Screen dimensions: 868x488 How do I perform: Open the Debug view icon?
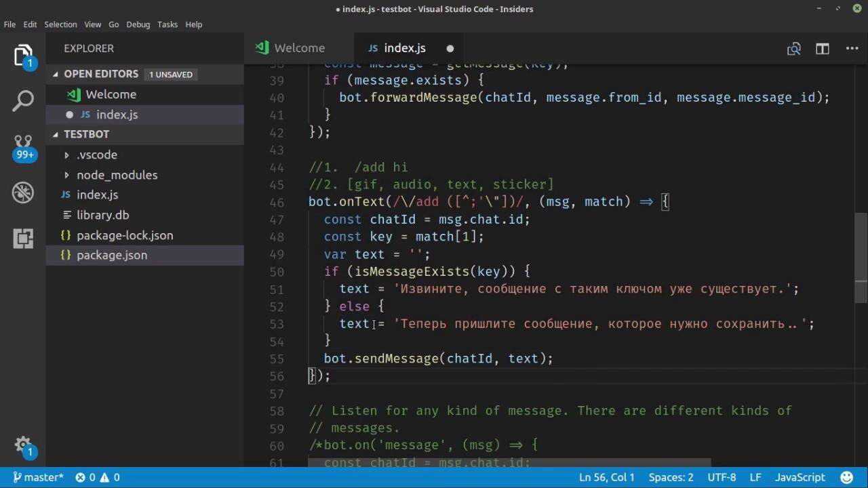pyautogui.click(x=23, y=193)
